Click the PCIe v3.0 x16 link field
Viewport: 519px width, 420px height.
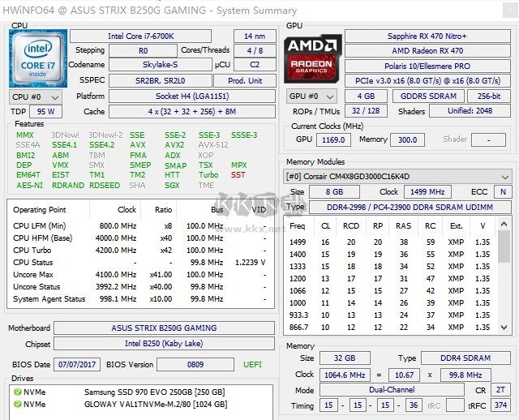point(427,81)
